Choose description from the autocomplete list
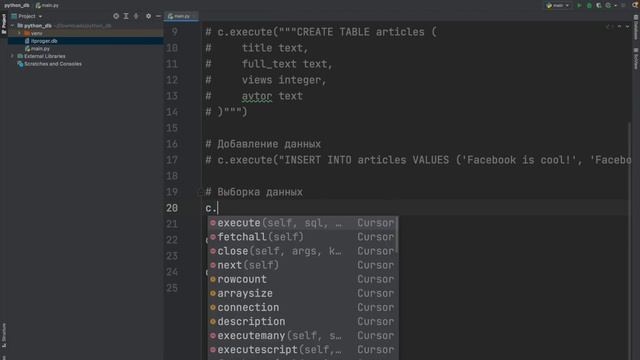Screen dimensions: 640x360 point(302,321)
